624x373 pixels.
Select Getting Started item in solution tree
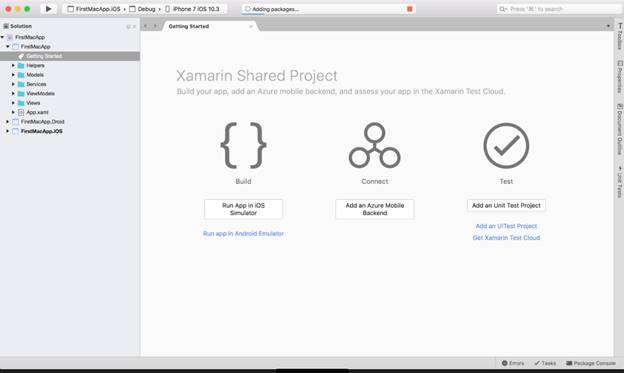(70, 56)
